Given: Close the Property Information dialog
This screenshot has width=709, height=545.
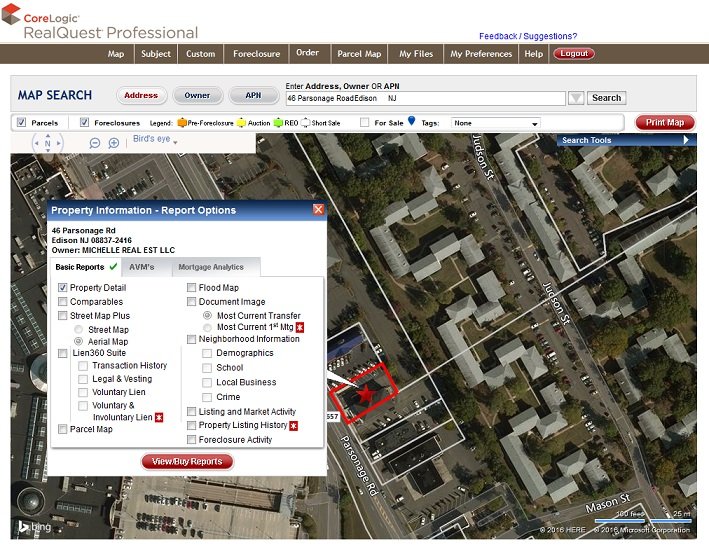Looking at the screenshot, I should 318,210.
